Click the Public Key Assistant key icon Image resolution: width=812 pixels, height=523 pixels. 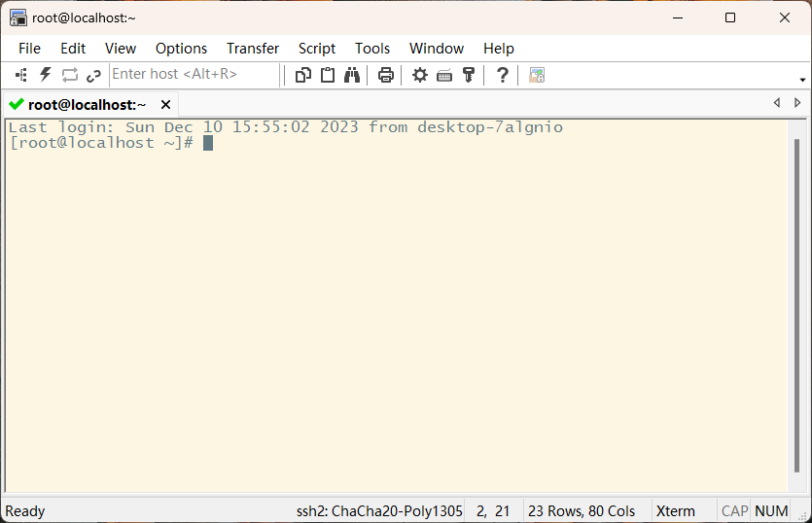(x=469, y=75)
